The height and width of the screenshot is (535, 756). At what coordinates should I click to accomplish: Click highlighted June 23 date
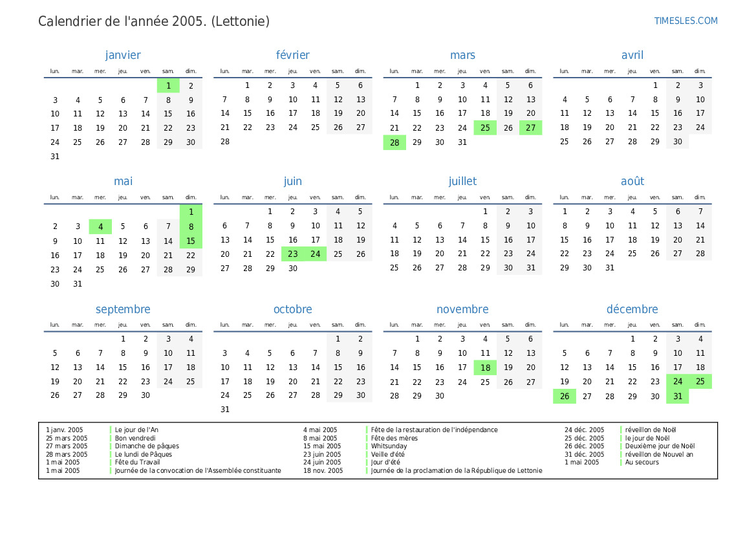pyautogui.click(x=293, y=254)
